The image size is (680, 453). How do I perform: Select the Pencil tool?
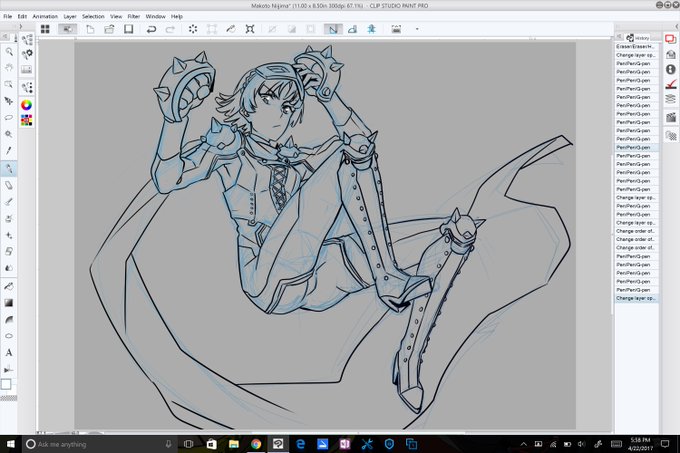click(x=9, y=185)
